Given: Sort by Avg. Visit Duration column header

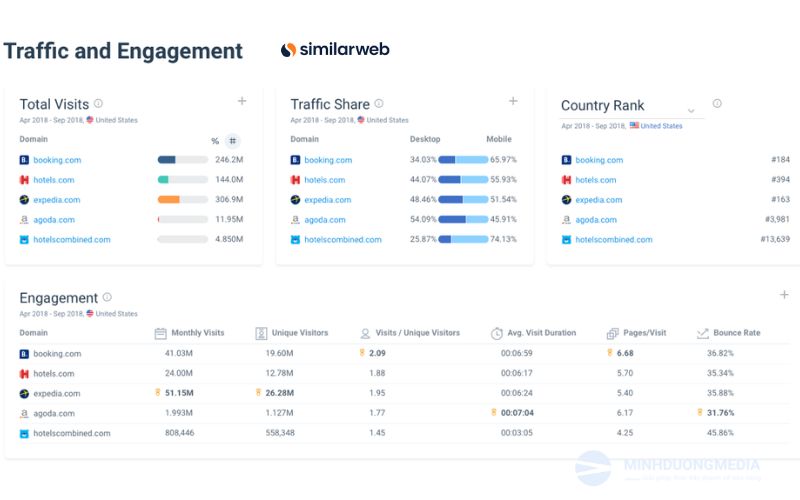Looking at the screenshot, I should tap(541, 333).
